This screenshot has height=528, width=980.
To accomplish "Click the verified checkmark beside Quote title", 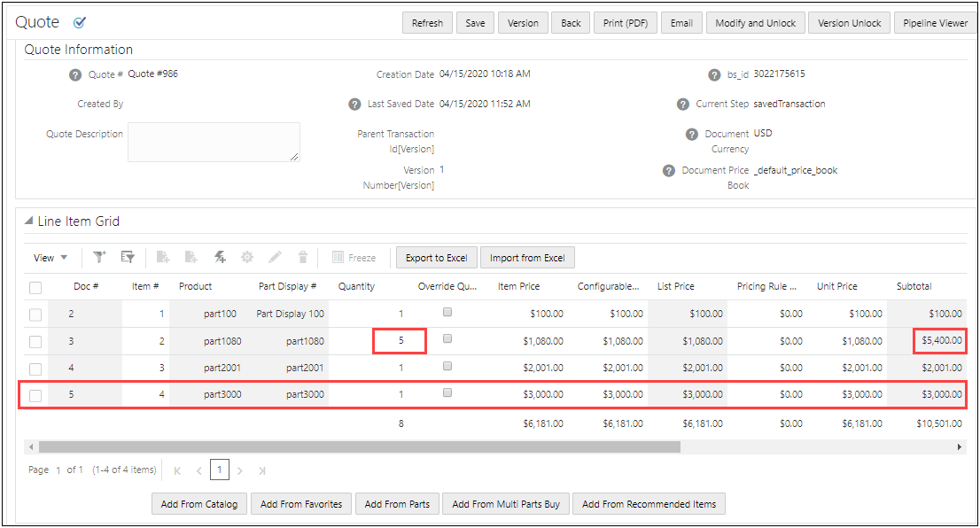I will pyautogui.click(x=80, y=23).
